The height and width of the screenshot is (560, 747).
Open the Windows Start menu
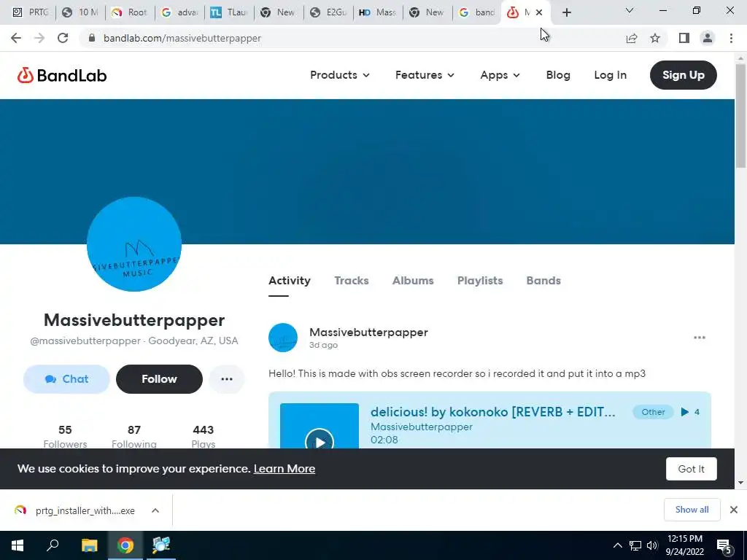click(18, 545)
